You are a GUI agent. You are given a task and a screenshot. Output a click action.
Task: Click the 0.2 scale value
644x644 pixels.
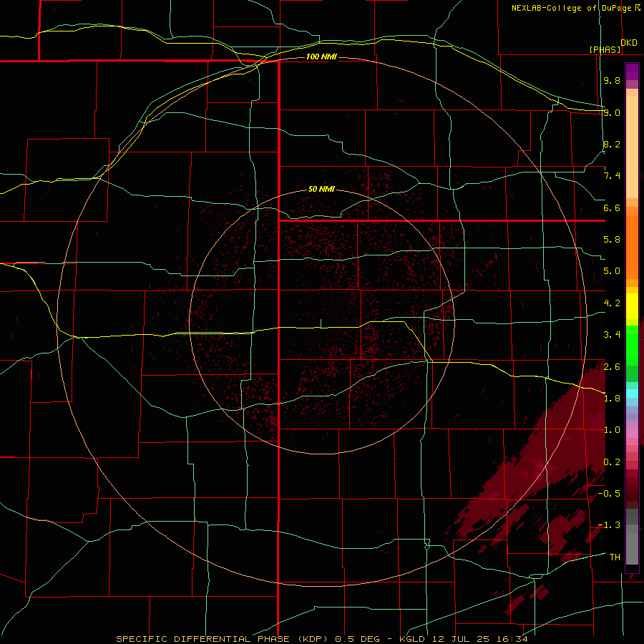coord(612,462)
